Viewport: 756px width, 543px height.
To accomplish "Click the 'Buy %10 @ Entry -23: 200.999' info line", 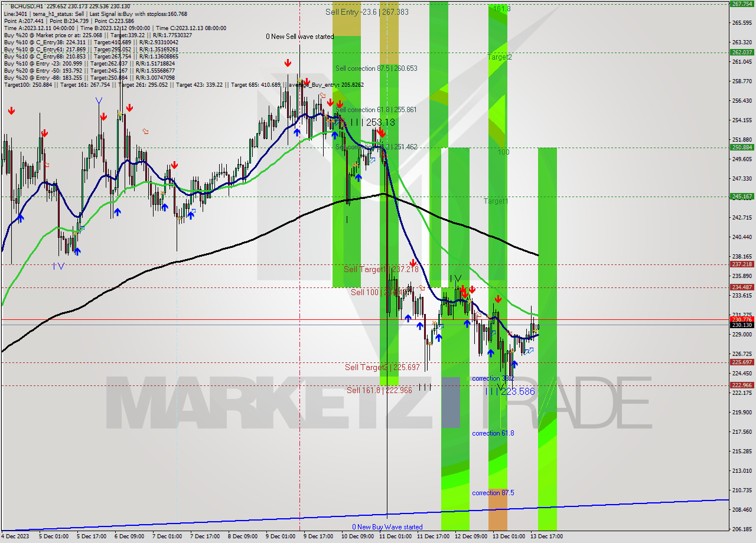I will (x=89, y=64).
